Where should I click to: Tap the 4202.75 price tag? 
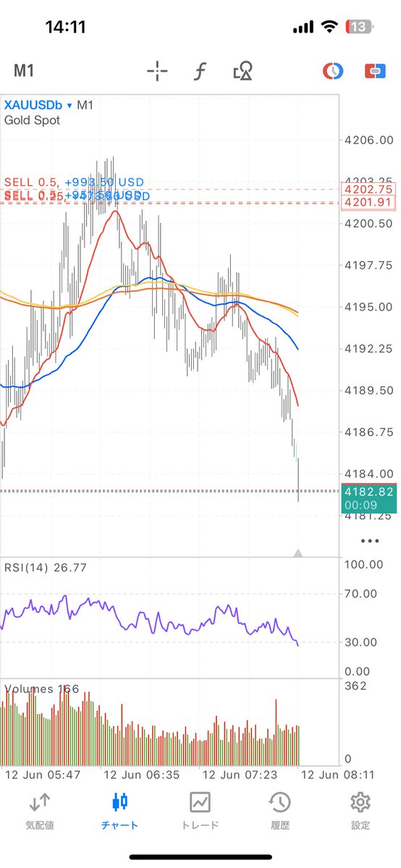coord(368,190)
